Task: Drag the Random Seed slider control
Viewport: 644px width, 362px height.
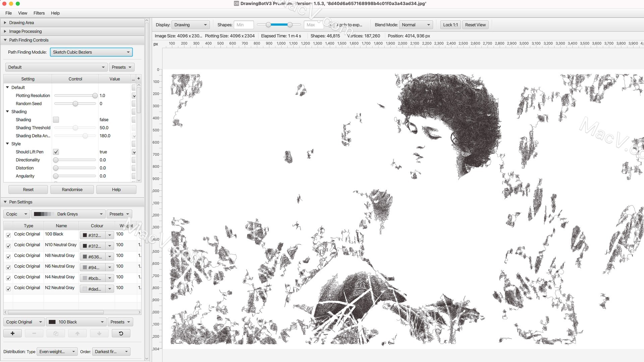Action: point(75,104)
